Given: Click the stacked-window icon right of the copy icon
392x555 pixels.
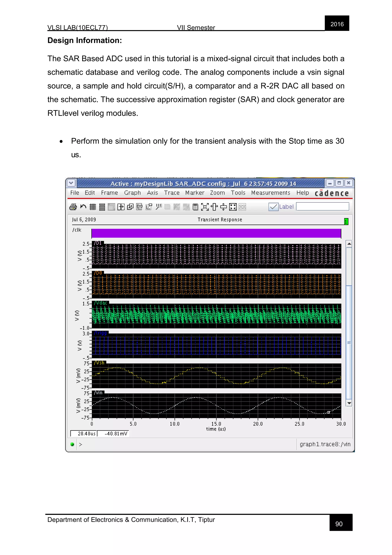Looking at the screenshot, I should (140, 207).
